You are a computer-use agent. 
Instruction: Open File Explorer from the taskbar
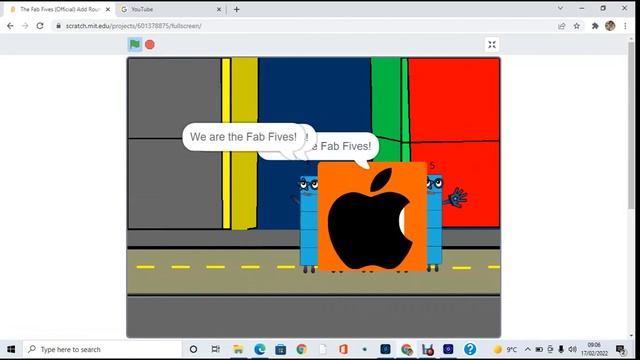coord(238,349)
